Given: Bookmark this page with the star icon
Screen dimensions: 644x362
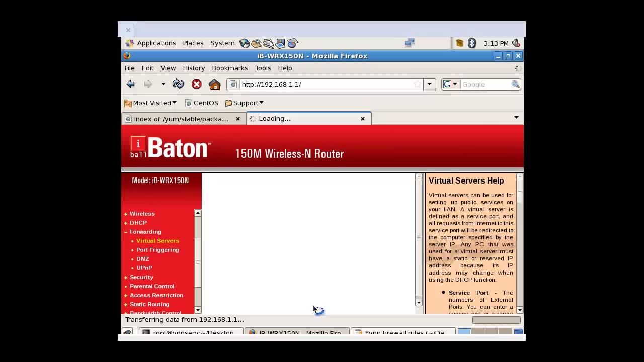Looking at the screenshot, I should pyautogui.click(x=417, y=84).
